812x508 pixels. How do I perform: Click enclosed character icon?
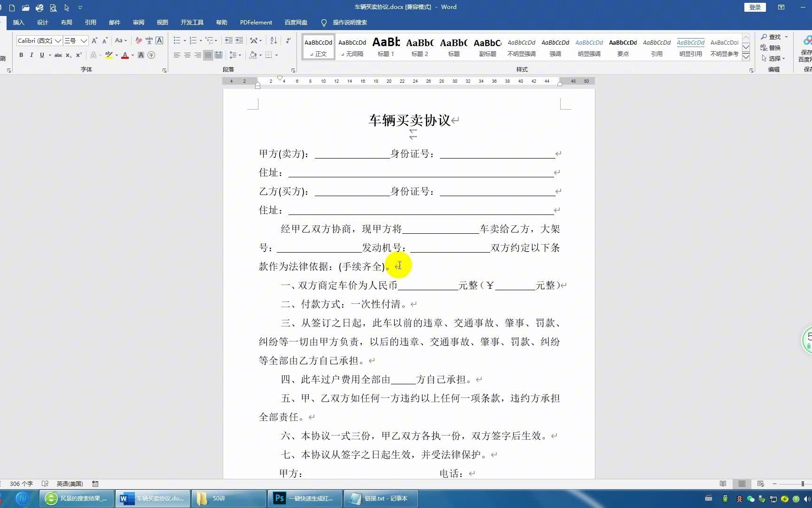coord(151,55)
